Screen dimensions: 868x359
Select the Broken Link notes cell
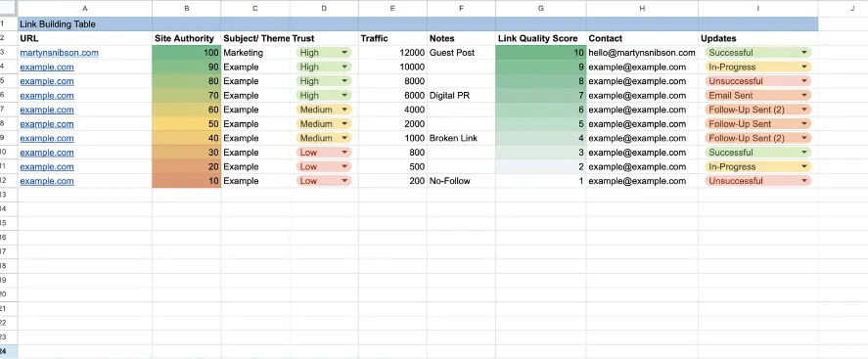[461, 138]
